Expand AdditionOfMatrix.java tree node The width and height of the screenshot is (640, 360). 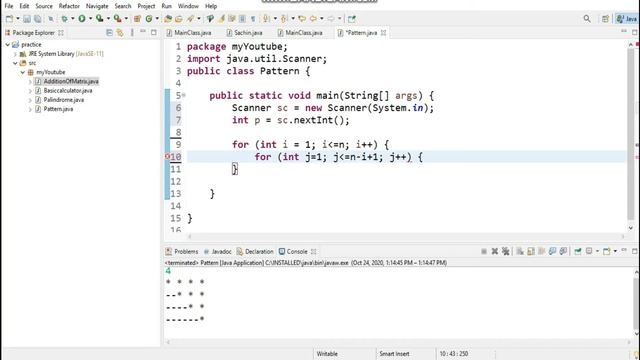[30, 82]
